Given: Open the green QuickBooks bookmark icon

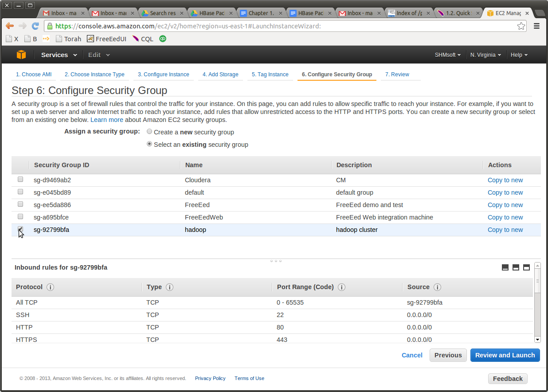Looking at the screenshot, I should tap(163, 39).
